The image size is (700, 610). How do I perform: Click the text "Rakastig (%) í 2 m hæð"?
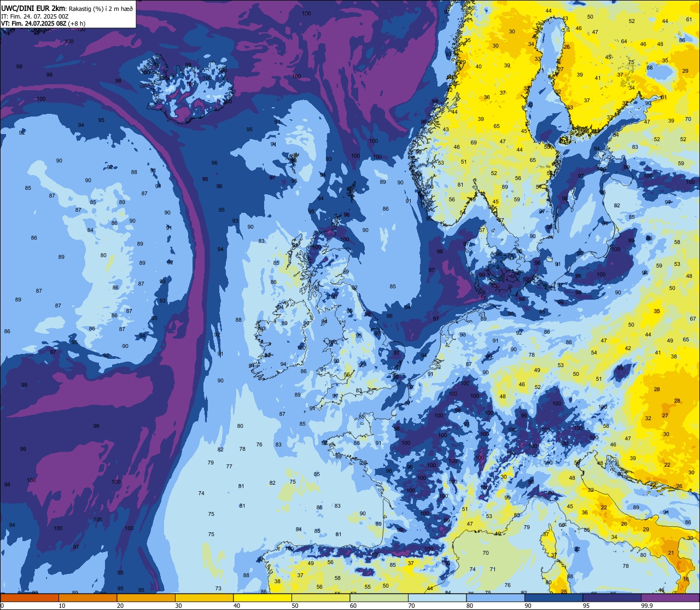(x=100, y=8)
